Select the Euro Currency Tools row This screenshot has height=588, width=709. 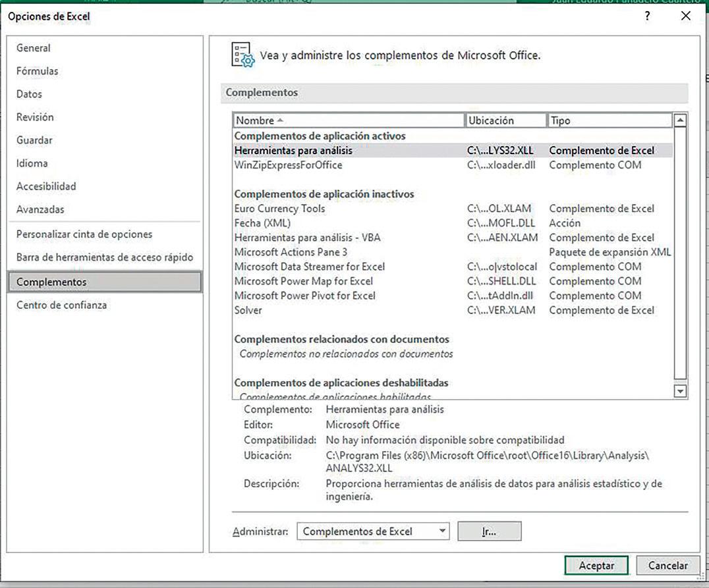click(x=453, y=208)
